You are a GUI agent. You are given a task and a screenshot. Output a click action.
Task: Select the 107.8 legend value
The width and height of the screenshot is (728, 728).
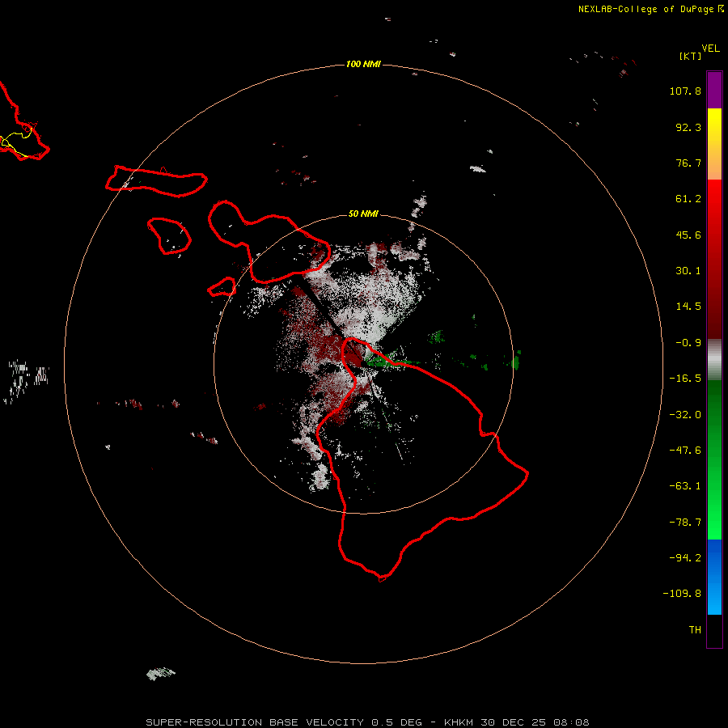685,91
